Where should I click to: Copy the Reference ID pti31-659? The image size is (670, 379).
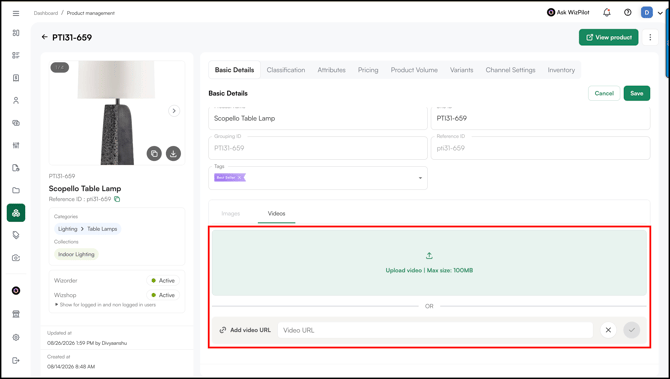point(117,199)
